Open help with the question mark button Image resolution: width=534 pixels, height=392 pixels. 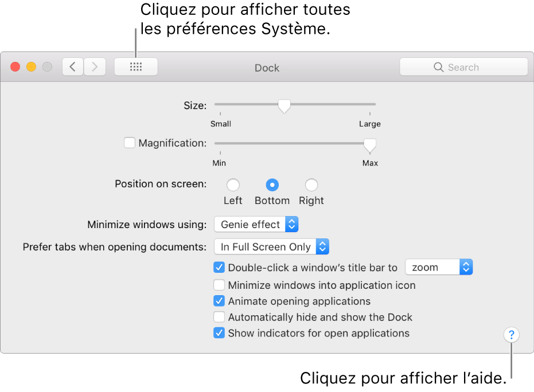point(511,335)
